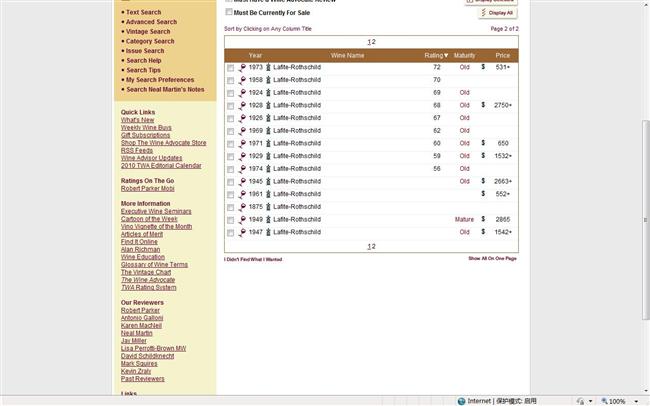Go to Category Search in sidebar
The height and width of the screenshot is (406, 650).
150,41
